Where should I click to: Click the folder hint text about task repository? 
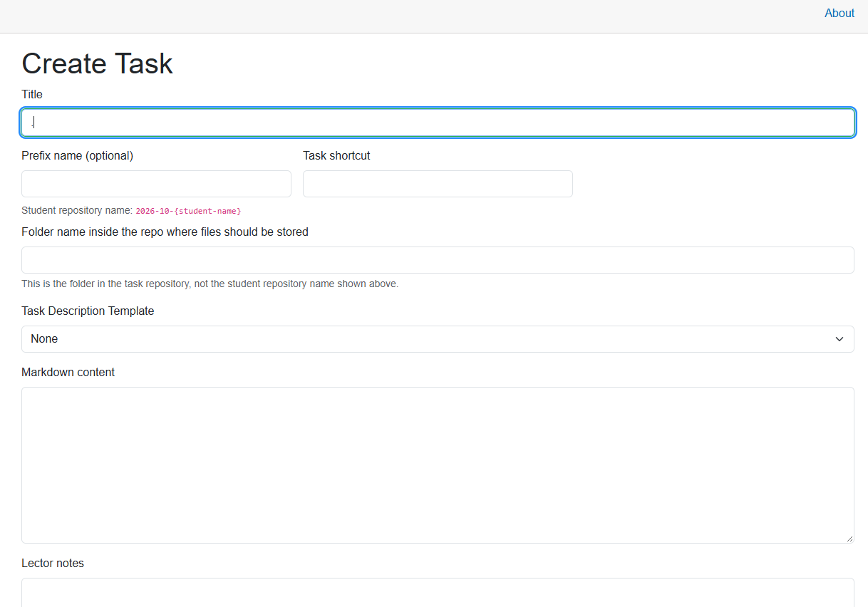coord(210,284)
